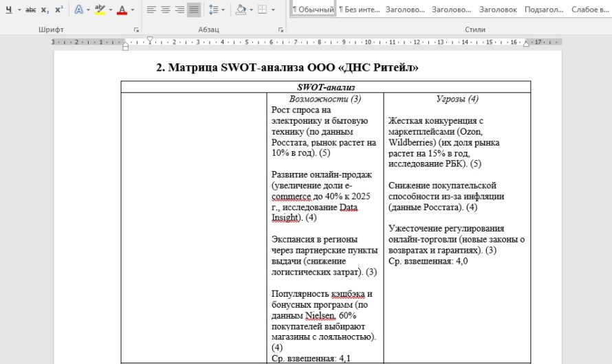Viewport: 612px width, 364px height.
Task: Expand shading color dropdown arrow
Action: point(251,10)
